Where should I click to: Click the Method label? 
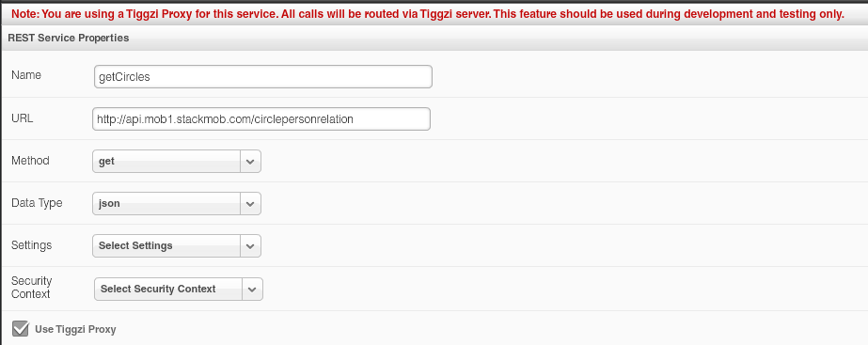coord(30,161)
